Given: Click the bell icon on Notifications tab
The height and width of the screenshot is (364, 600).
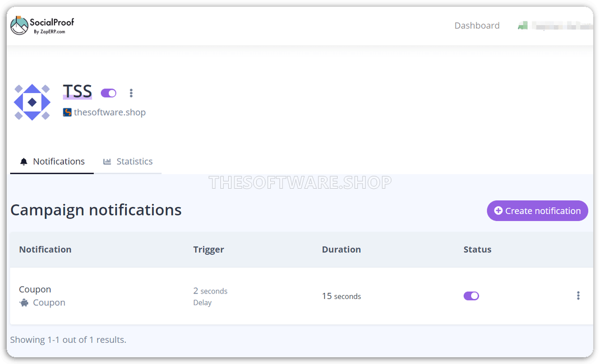Looking at the screenshot, I should [x=24, y=162].
